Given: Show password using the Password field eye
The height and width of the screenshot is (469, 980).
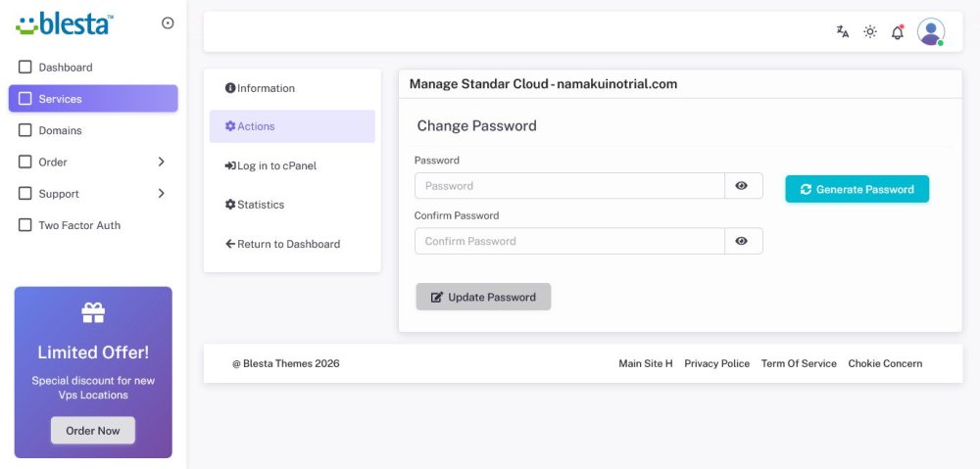Looking at the screenshot, I should (742, 186).
